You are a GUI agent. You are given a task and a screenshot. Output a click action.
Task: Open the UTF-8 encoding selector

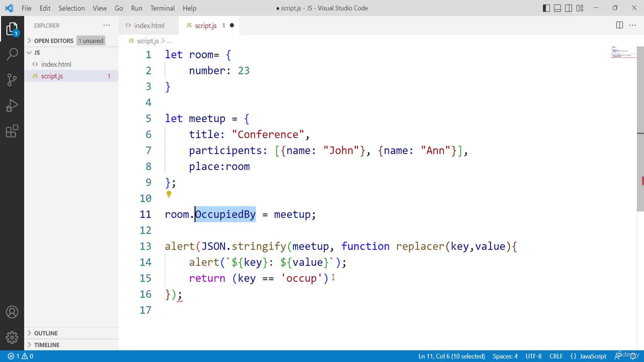click(533, 356)
